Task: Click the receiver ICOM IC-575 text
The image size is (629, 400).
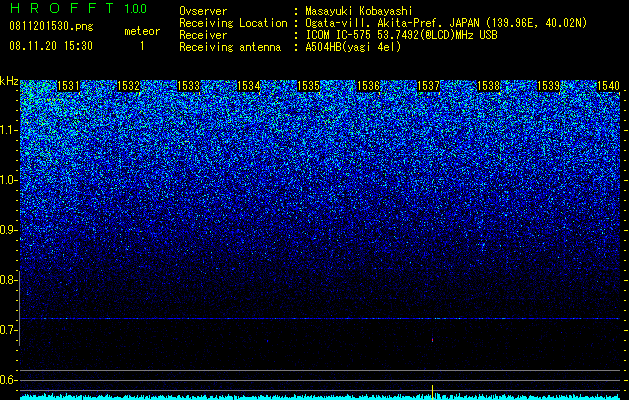Action: coord(340,35)
